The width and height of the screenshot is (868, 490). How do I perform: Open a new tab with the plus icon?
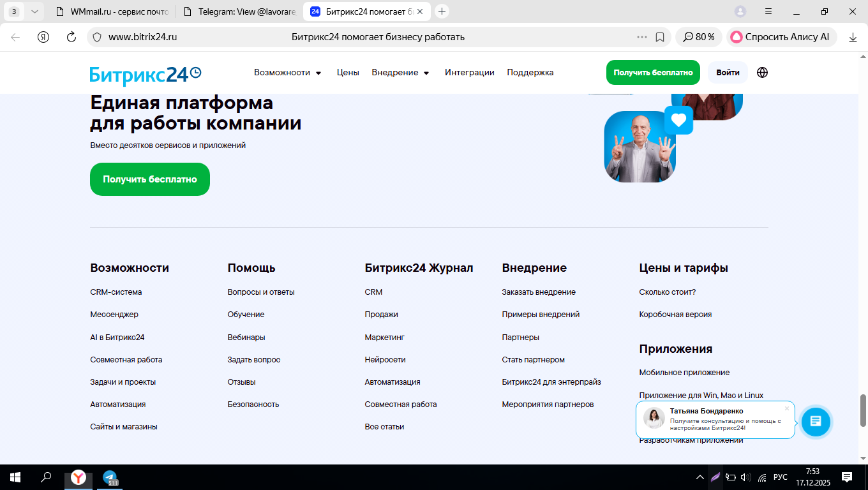click(x=442, y=11)
